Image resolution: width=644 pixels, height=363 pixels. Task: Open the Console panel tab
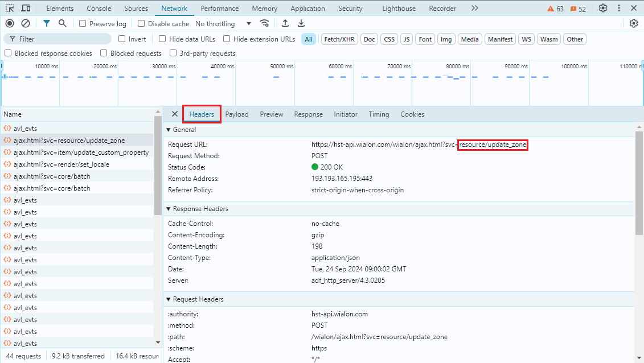coord(99,9)
